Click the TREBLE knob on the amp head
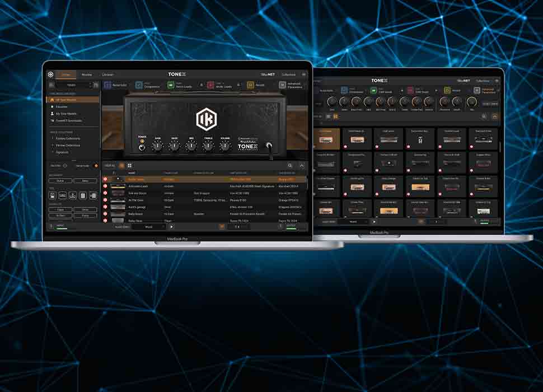 click(208, 146)
